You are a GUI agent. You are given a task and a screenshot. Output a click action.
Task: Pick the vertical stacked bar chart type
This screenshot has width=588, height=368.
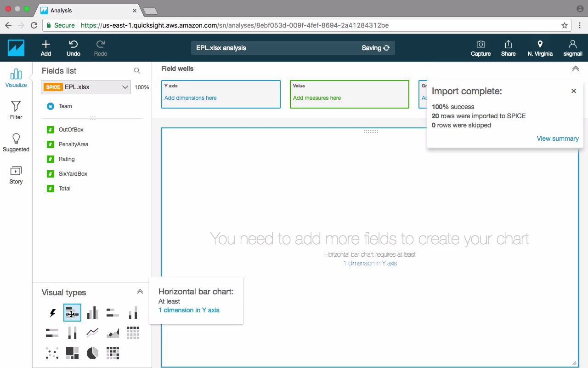pyautogui.click(x=133, y=313)
